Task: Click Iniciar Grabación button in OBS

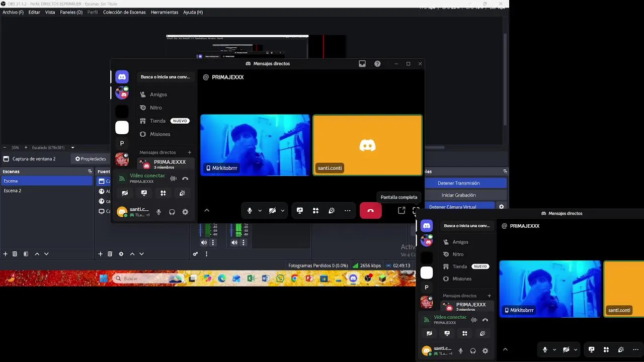Action: 458,195
